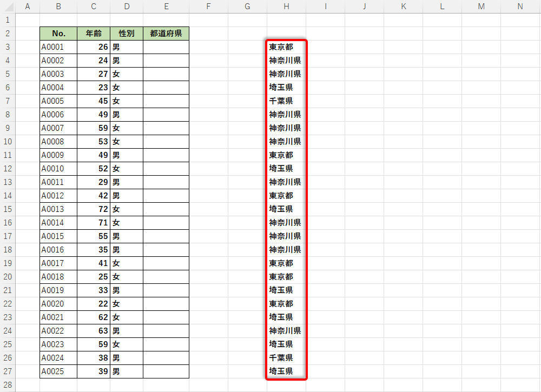541x392 pixels.
Task: Select cell A0025 in the No. column
Action: pyautogui.click(x=58, y=371)
